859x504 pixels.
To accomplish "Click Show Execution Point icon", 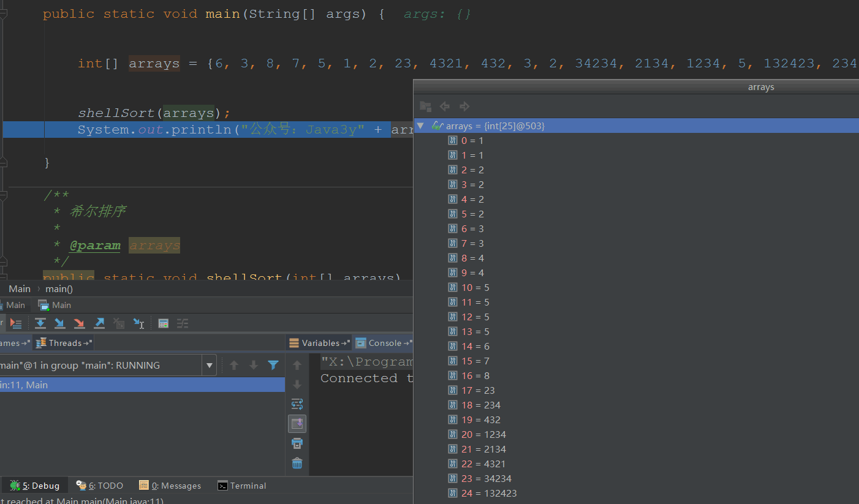I will (x=16, y=323).
